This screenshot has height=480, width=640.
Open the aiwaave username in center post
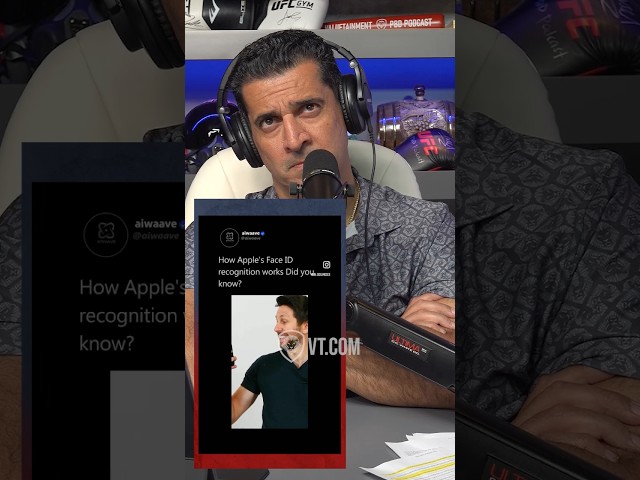pyautogui.click(x=251, y=233)
